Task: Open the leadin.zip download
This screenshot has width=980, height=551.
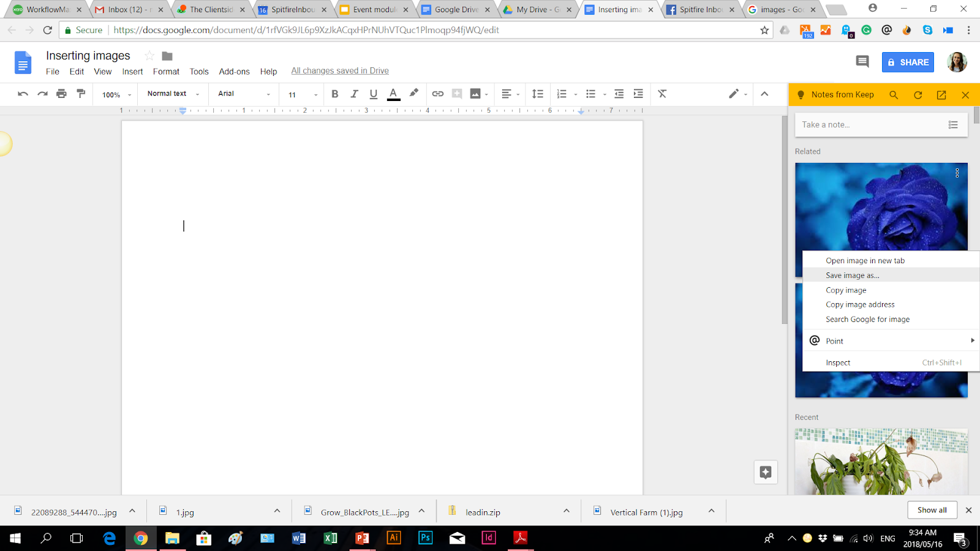Action: (483, 512)
